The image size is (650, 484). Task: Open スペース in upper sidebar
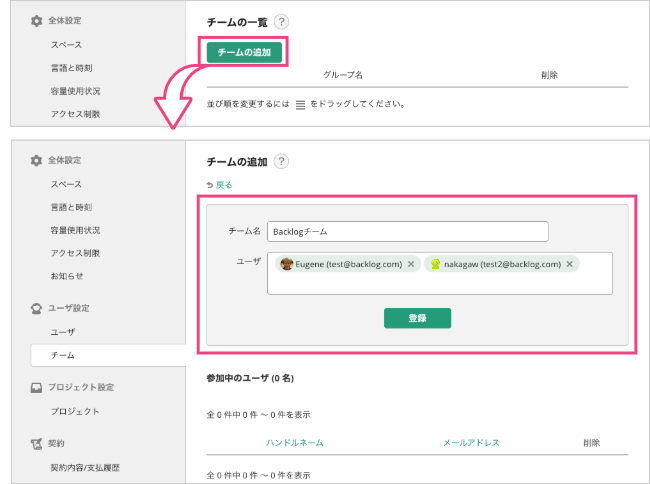(66, 44)
